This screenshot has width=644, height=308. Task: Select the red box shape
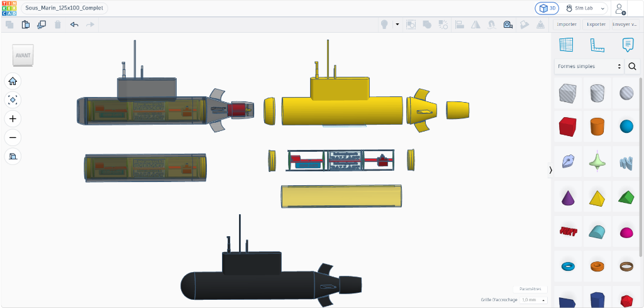[x=568, y=126]
